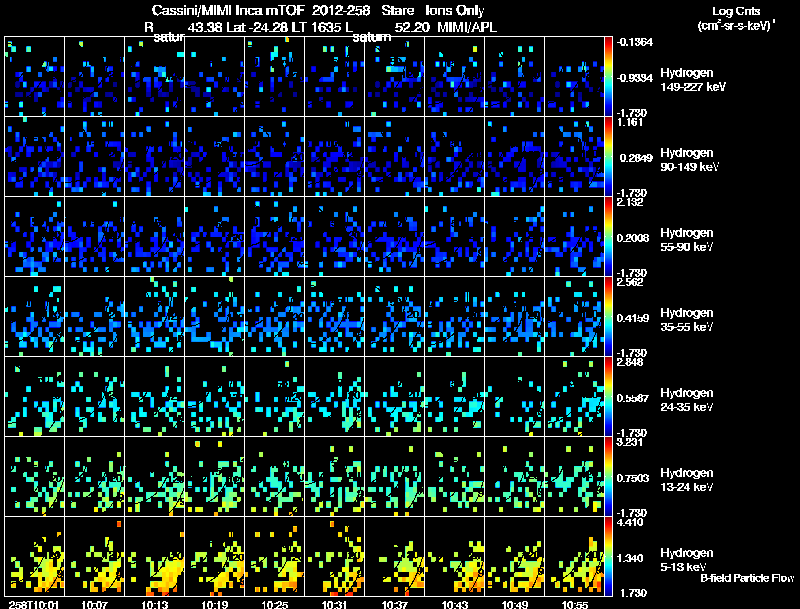Click the Cassini/MIMI Inca mTOF title

[228, 10]
